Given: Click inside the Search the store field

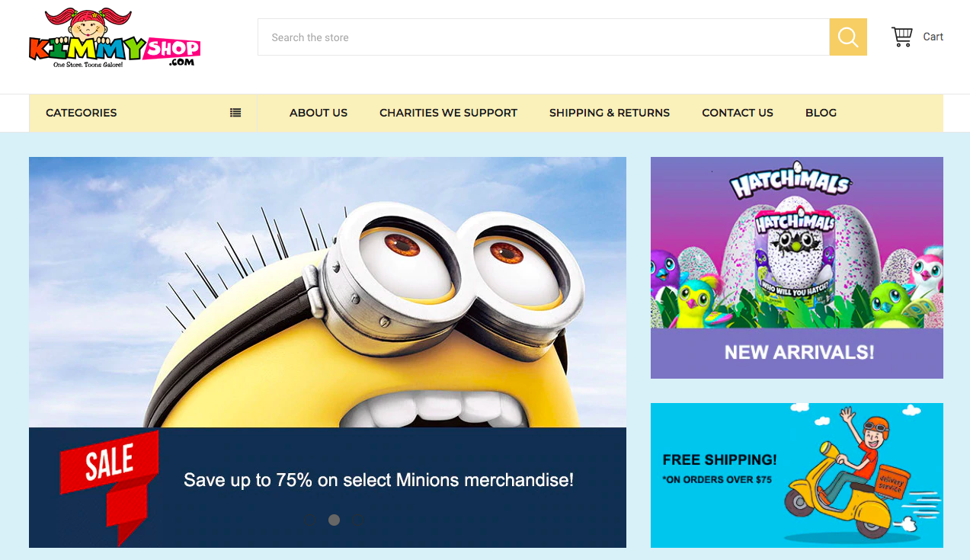Looking at the screenshot, I should (x=543, y=37).
